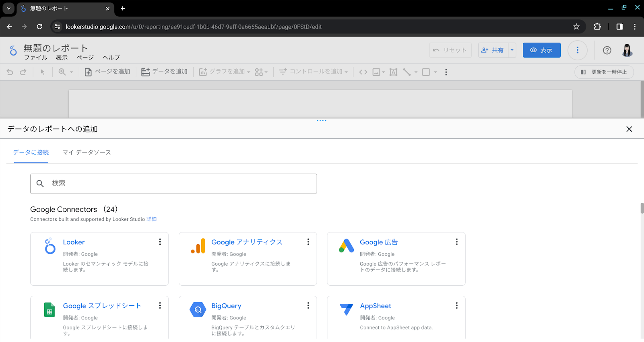The width and height of the screenshot is (644, 342).
Task: Click the Looker Studio logo icon
Action: tap(13, 50)
